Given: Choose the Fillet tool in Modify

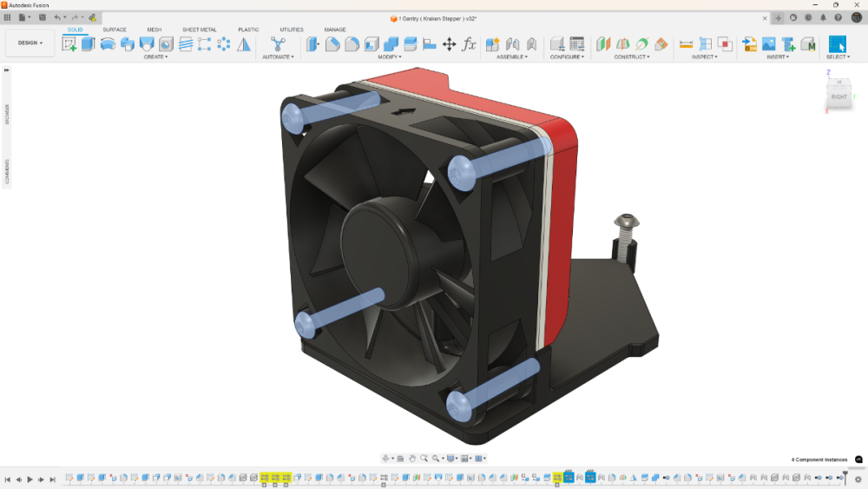Looking at the screenshot, I should click(332, 44).
